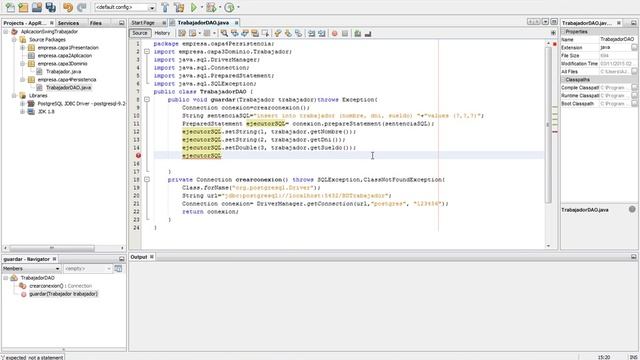
Task: Click Find Previous Occurrence icon
Action: coord(234,33)
